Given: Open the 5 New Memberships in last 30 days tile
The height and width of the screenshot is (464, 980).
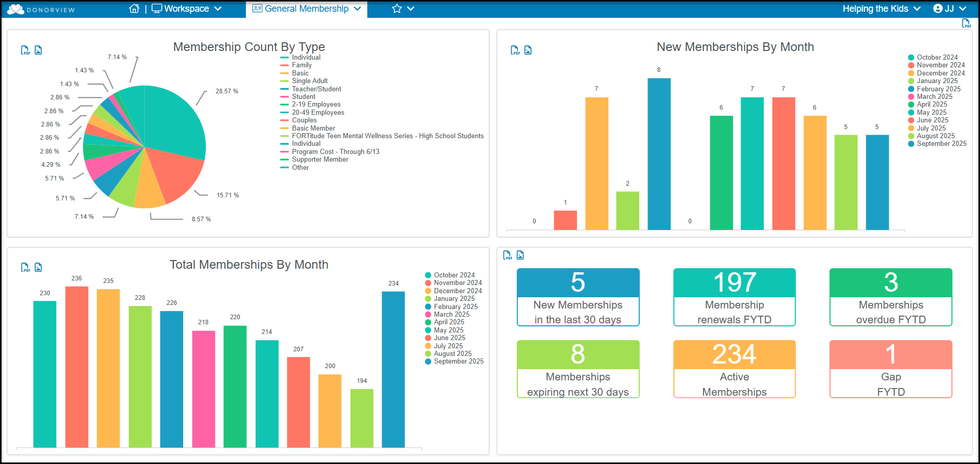Looking at the screenshot, I should 578,297.
